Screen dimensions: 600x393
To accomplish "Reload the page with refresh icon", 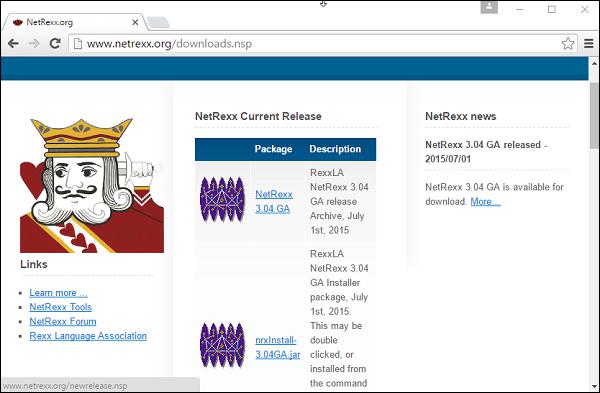I will coord(55,44).
